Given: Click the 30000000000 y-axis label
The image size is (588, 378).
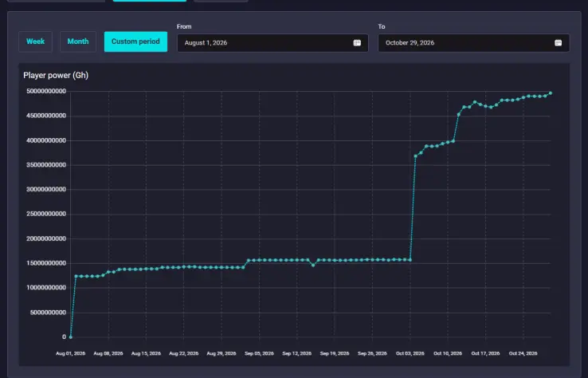Looking at the screenshot, I should pos(46,190).
